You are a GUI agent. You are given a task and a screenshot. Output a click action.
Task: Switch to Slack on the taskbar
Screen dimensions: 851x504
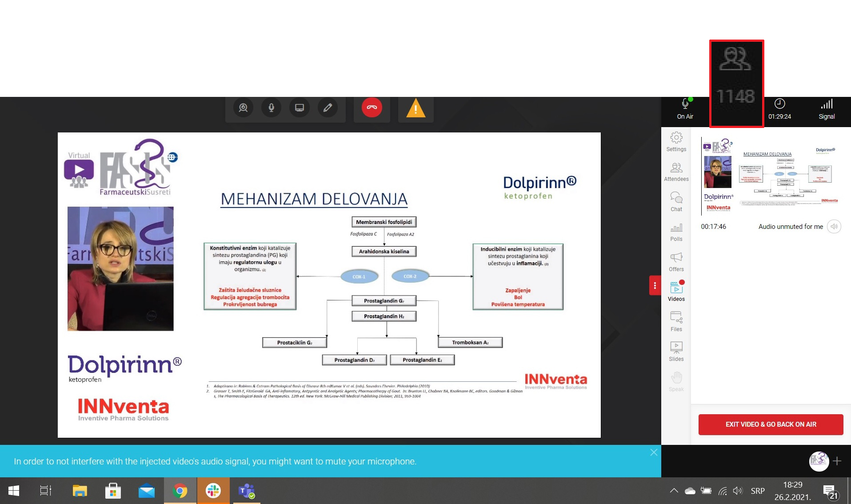(x=213, y=491)
